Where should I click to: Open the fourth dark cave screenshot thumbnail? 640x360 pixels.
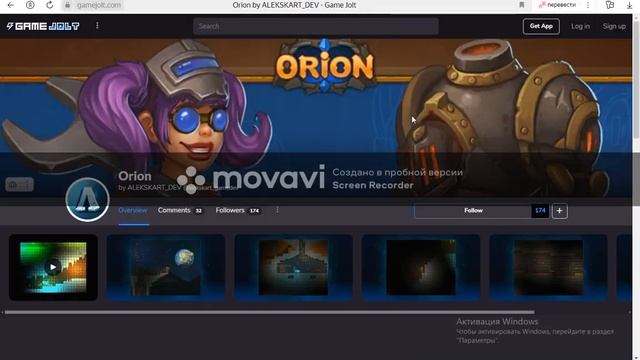[421, 267]
